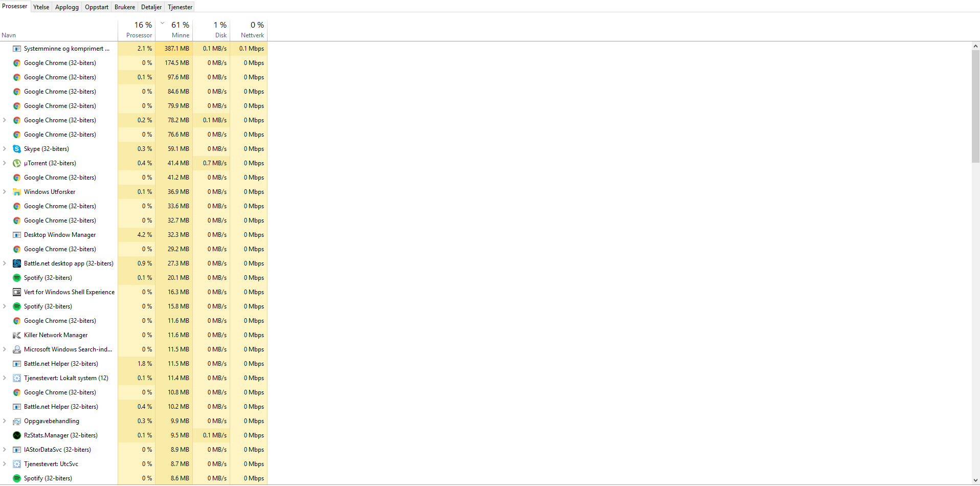This screenshot has height=486, width=980.
Task: Select the Skype process icon
Action: [17, 149]
